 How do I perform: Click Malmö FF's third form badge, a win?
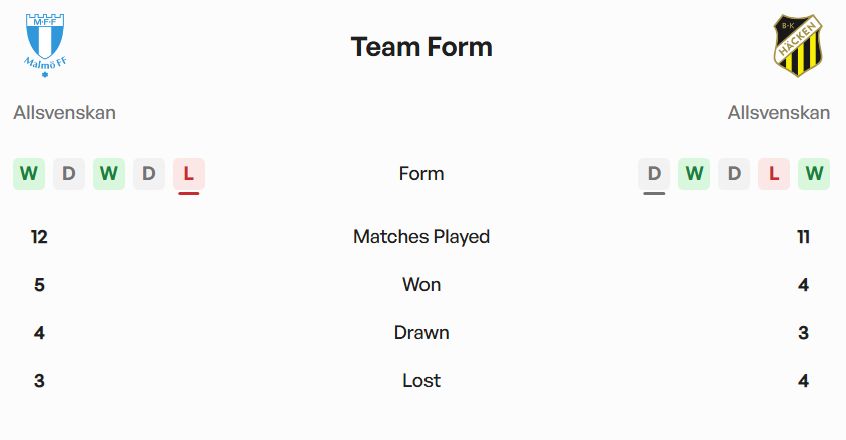point(109,174)
